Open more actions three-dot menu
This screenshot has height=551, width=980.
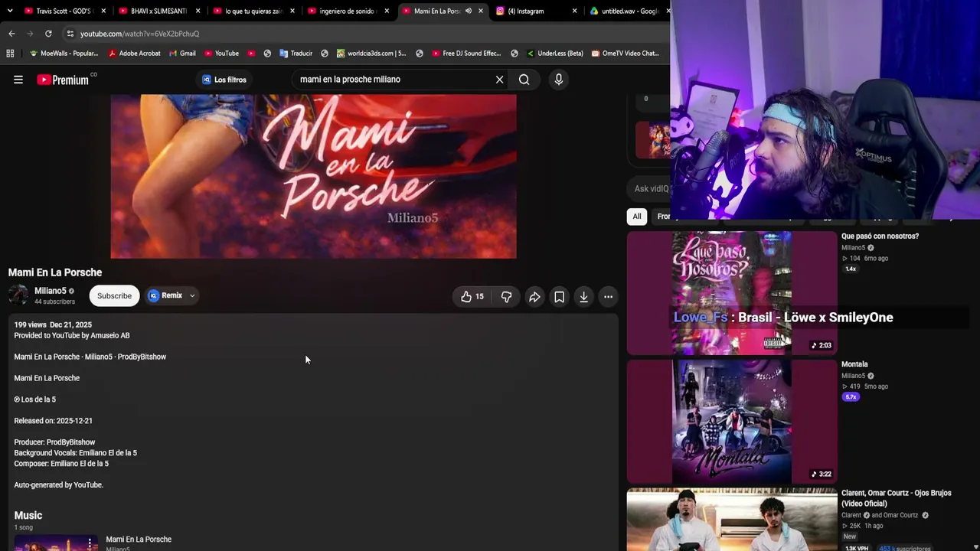(608, 297)
